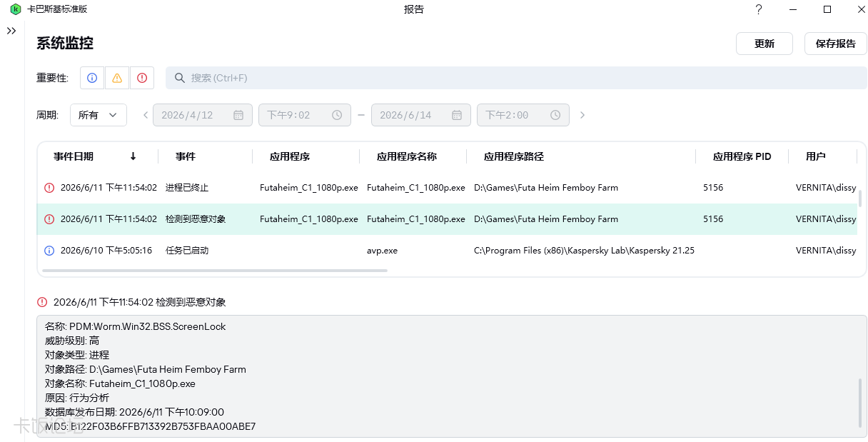Toggle the informational importance filter
The height and width of the screenshot is (442, 868).
(92, 78)
